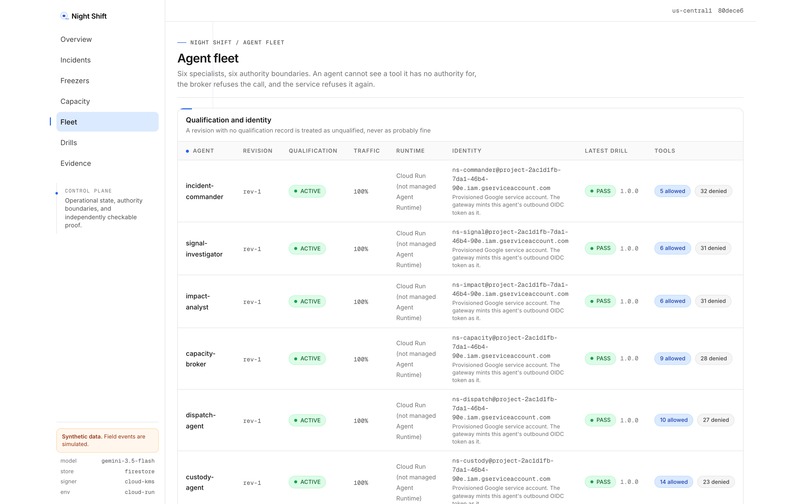Click ns-commander service account identity
Viewport: 806px width, 504px height.
[x=506, y=179]
